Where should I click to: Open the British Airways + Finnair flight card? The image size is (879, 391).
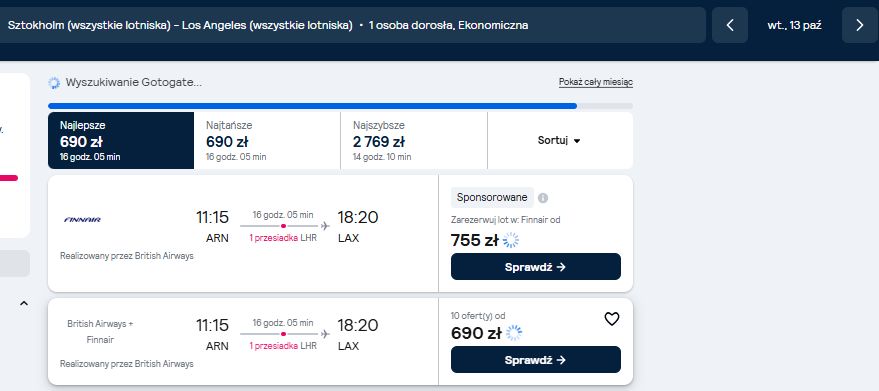(243, 341)
